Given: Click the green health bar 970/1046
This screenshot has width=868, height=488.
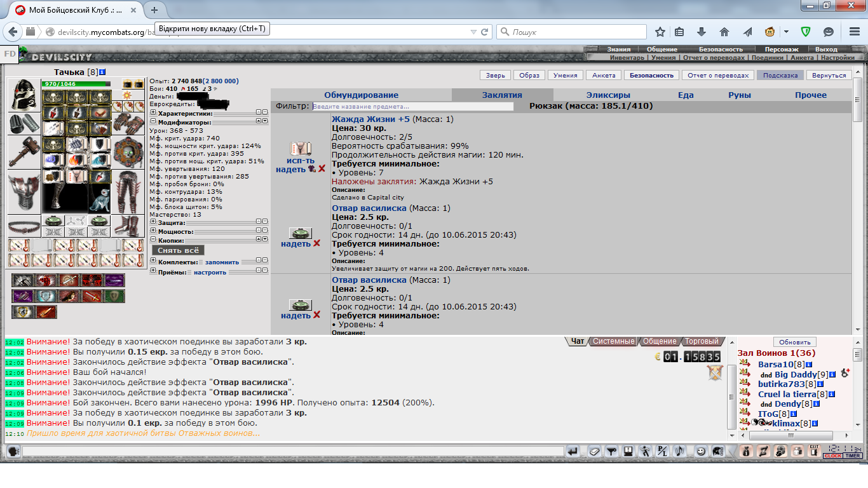Looking at the screenshot, I should coord(76,84).
